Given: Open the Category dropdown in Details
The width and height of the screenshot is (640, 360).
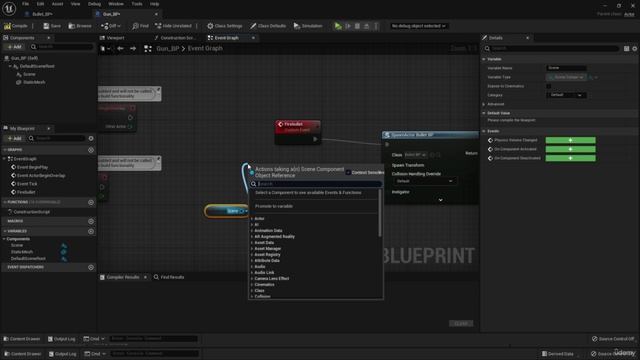Looking at the screenshot, I should [566, 95].
